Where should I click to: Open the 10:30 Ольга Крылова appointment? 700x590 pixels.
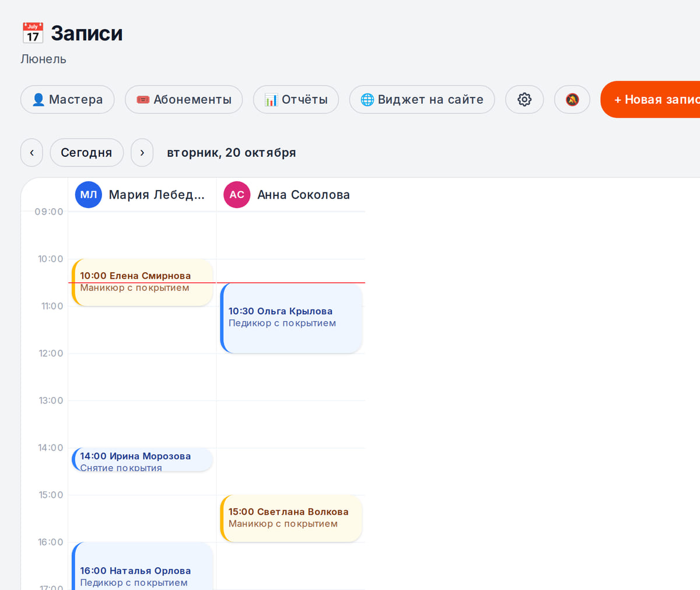coord(291,318)
